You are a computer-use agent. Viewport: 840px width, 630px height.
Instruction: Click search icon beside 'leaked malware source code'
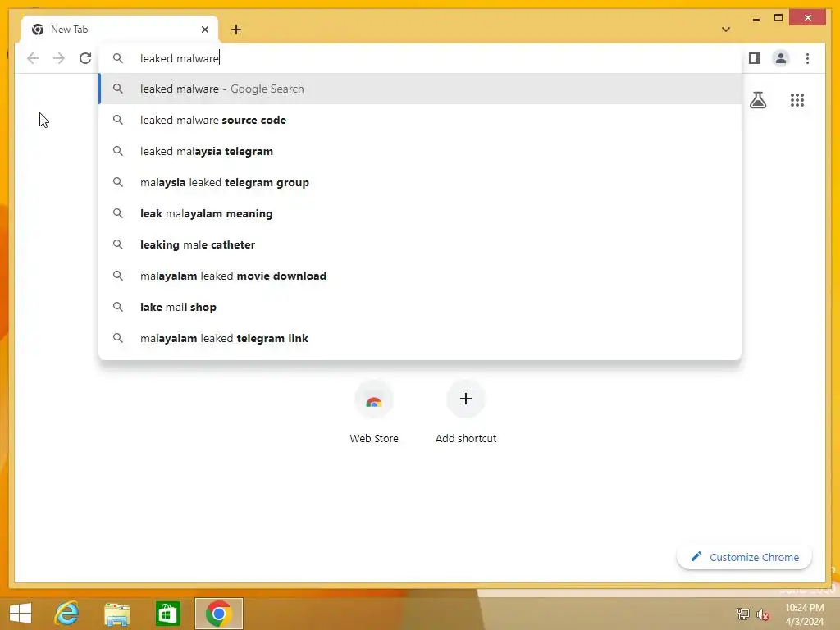click(118, 120)
